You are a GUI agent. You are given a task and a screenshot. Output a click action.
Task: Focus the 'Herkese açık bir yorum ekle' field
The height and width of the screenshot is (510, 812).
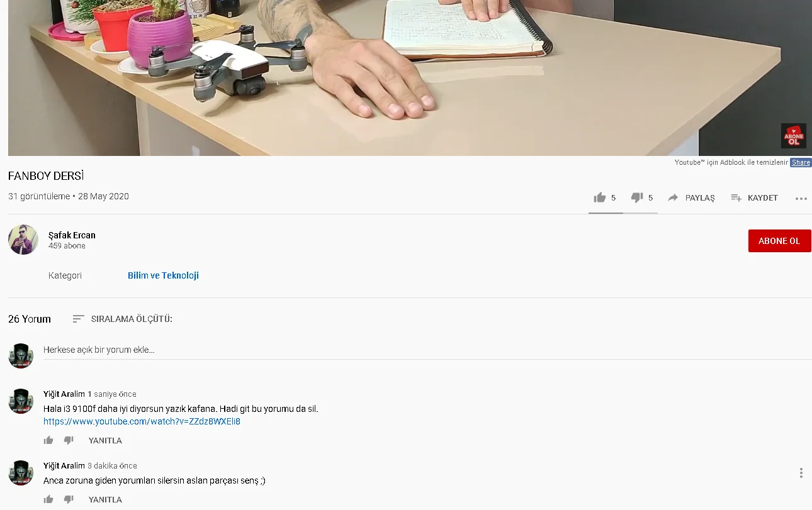tap(427, 350)
